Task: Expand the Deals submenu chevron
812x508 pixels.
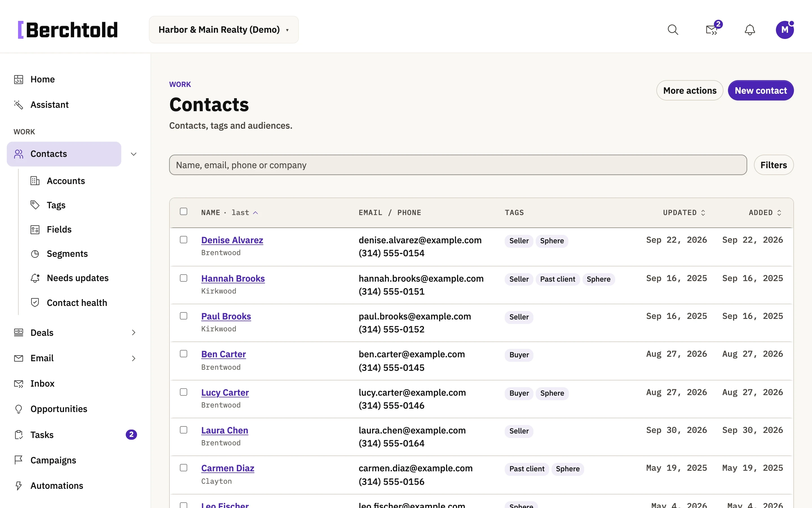Action: coord(134,333)
